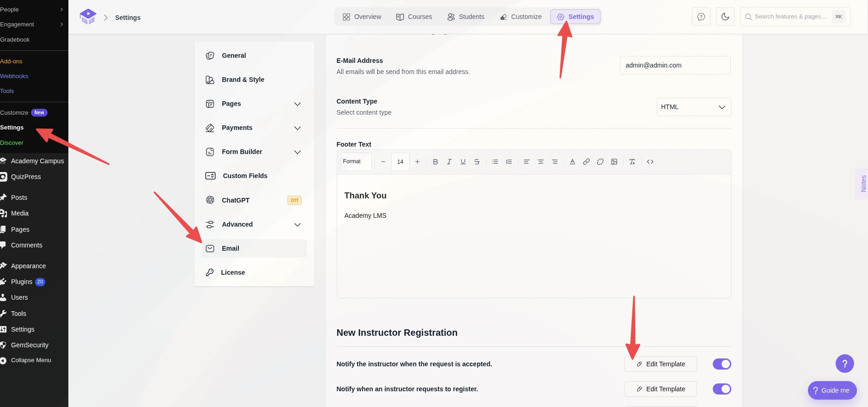The width and height of the screenshot is (868, 407).
Task: Open Add-ons in the sidebar
Action: (11, 61)
